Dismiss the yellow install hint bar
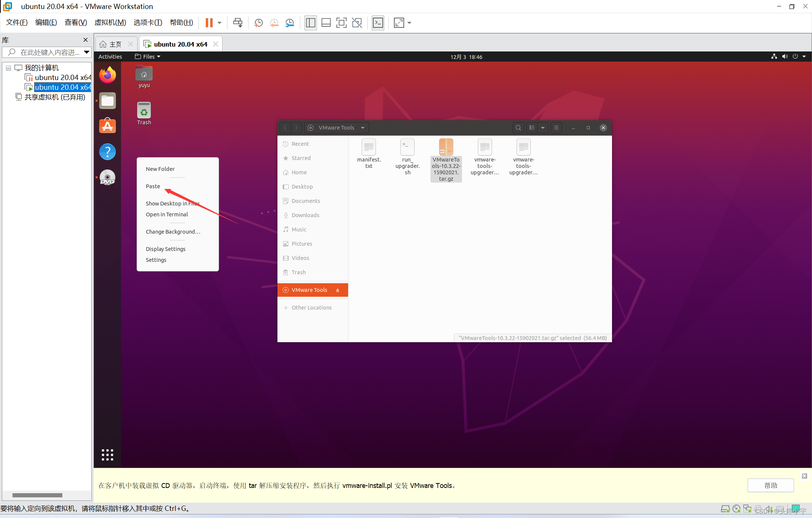Screen dimensions: 812x518 [804, 476]
